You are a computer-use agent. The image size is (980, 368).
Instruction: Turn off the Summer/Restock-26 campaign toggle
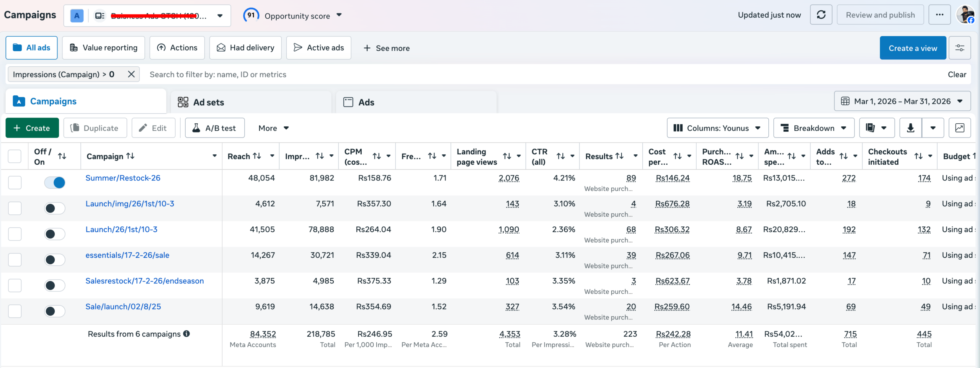point(55,183)
